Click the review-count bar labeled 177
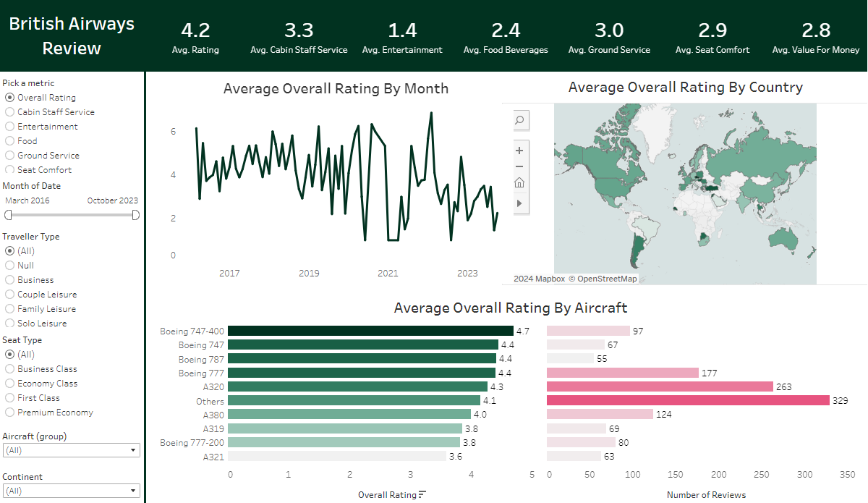 coord(623,373)
